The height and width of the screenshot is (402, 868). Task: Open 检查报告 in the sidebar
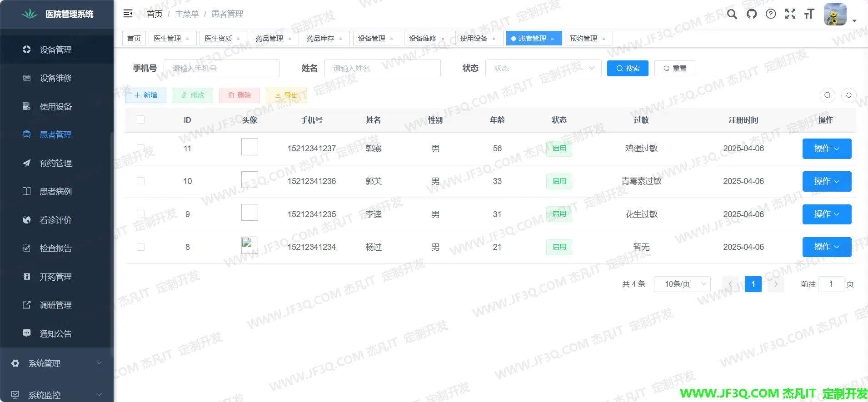[x=55, y=248]
